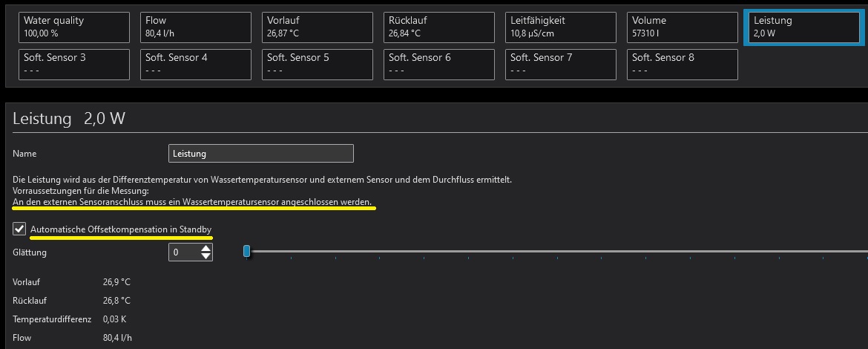Click the Name input field containing Leistung
Viewport: 868px width, 349px height.
(x=260, y=154)
